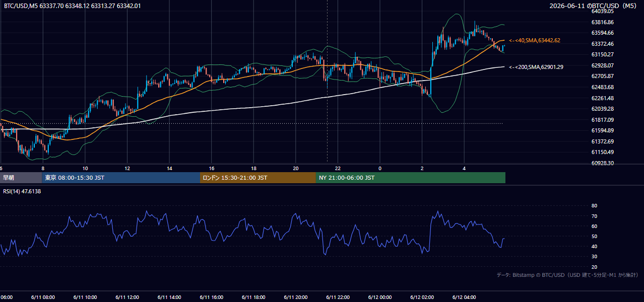Click price axis value 62039.28
This screenshot has height=302, width=644.
click(602, 109)
